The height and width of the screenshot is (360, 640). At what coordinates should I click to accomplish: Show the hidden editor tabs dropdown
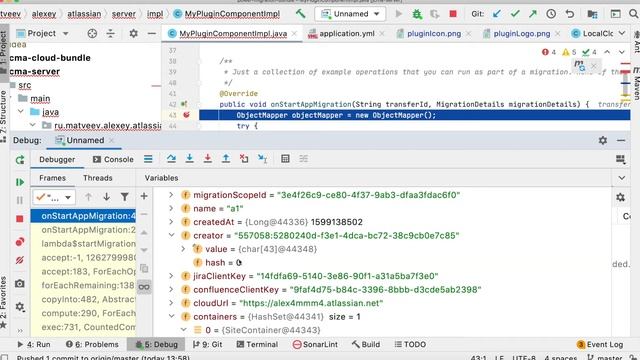tap(622, 33)
